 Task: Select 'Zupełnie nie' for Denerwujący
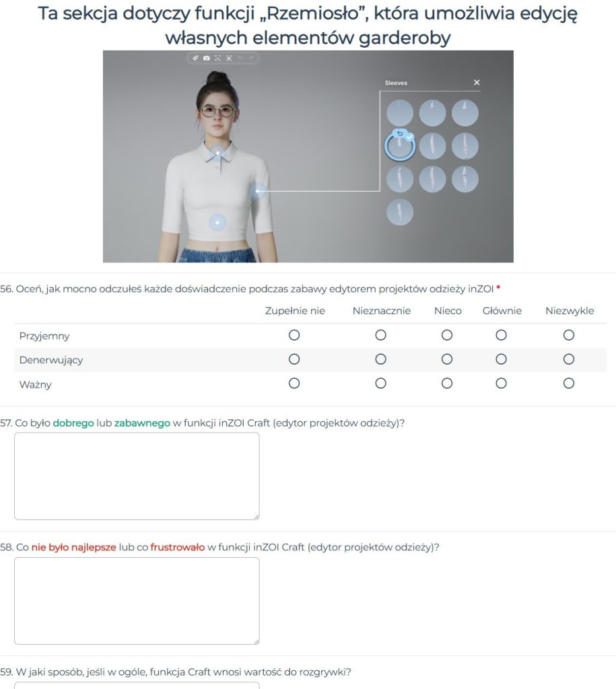[x=294, y=359]
